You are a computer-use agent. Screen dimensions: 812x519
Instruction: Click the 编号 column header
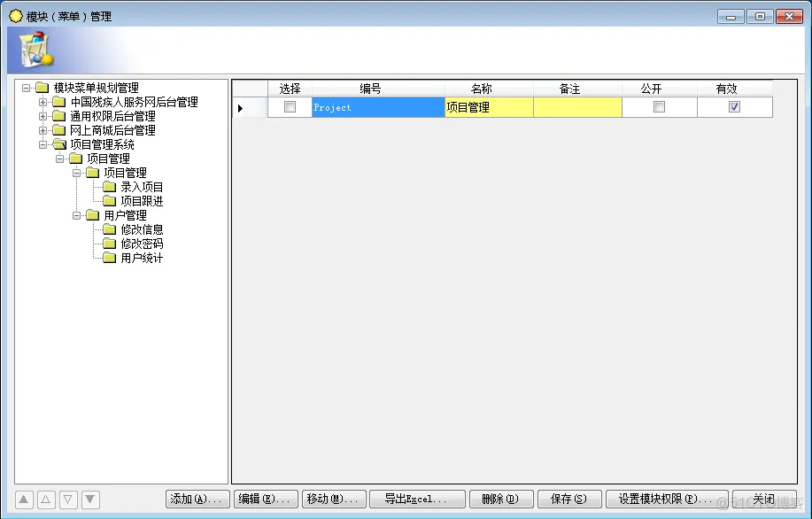pos(378,89)
